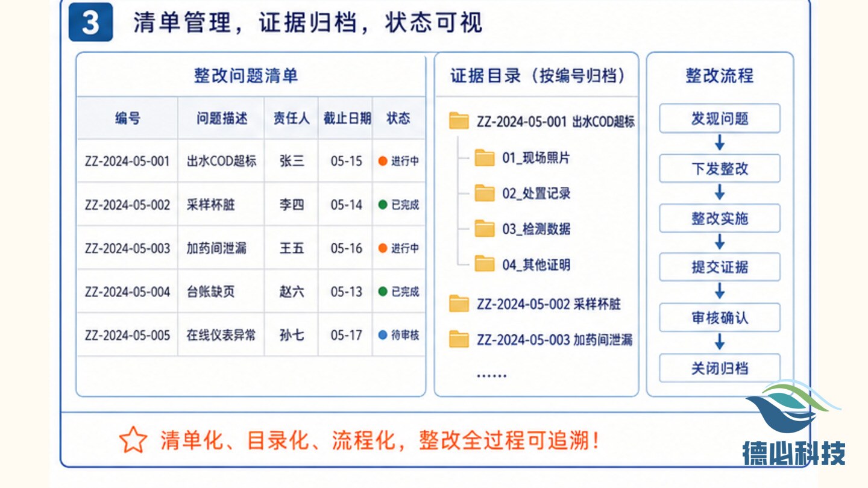Open the 03_检测数据 folder icon
This screenshot has height=488, width=868.
485,229
